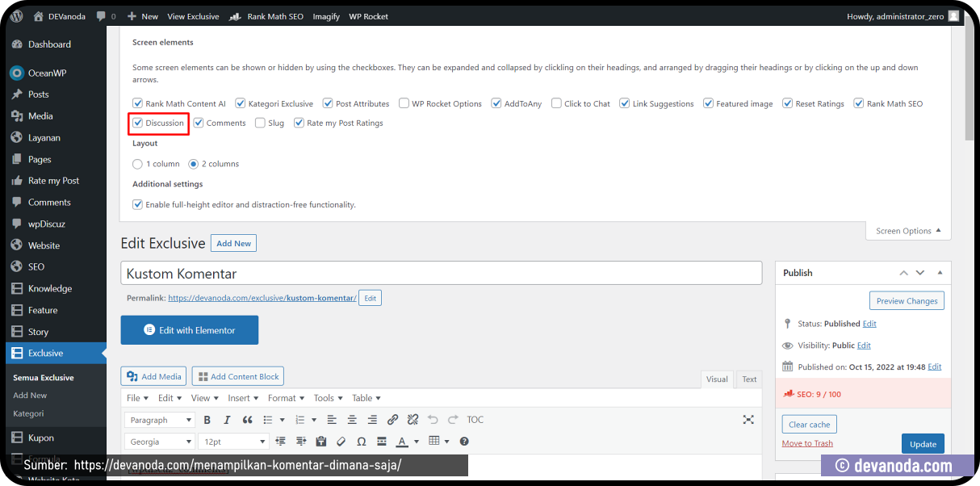Increase indent of paragraph

[x=301, y=442]
